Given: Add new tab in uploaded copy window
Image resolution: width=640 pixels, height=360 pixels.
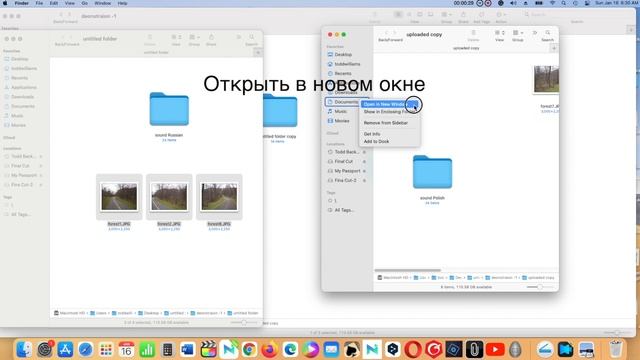Looking at the screenshot, I should click(x=554, y=48).
